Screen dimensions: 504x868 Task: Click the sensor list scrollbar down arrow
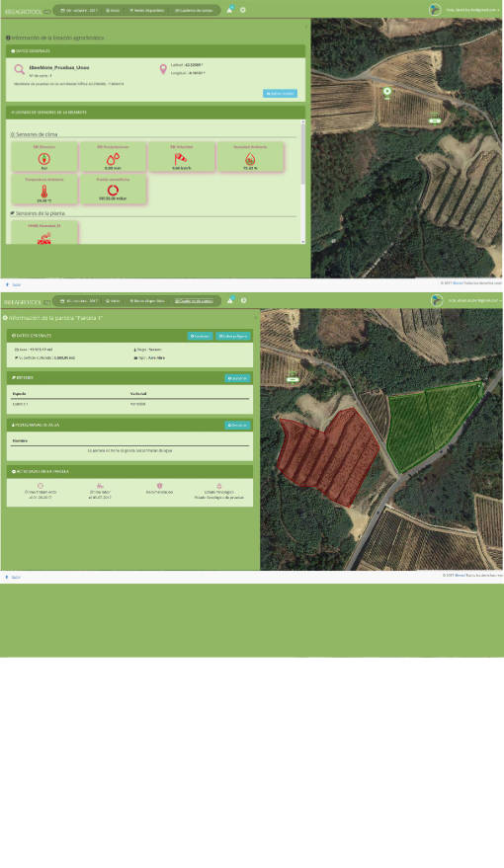coord(303,241)
